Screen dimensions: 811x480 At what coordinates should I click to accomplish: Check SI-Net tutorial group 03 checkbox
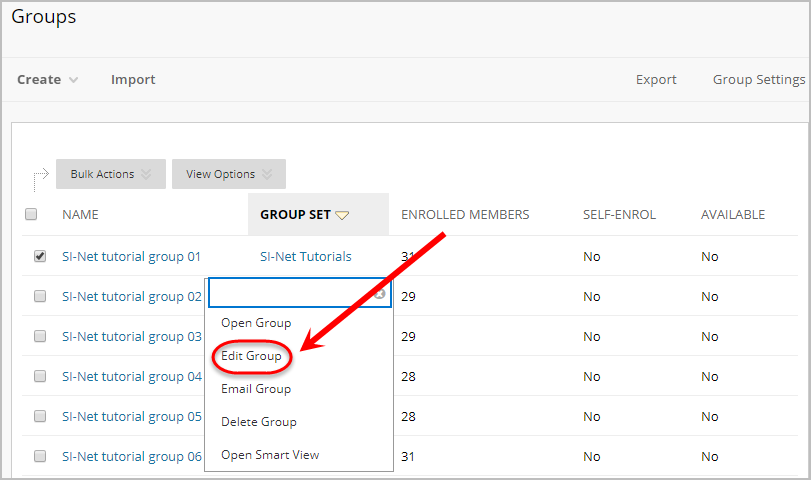coord(40,336)
